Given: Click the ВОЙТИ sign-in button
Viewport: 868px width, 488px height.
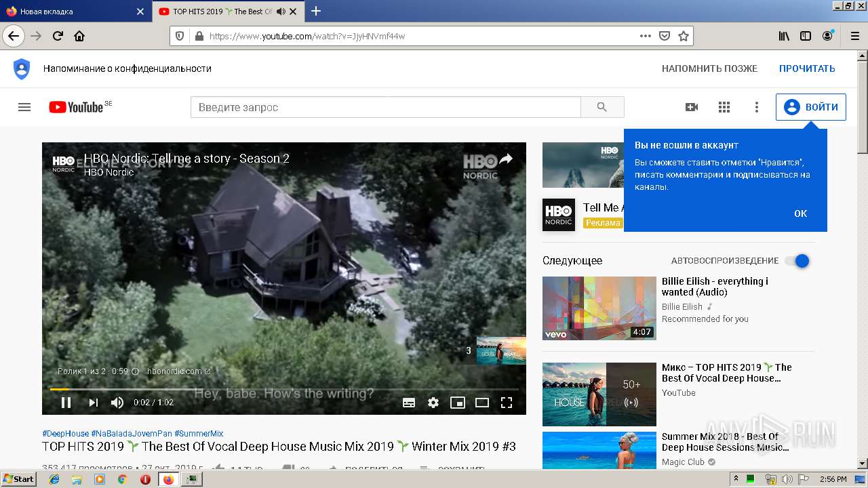Looking at the screenshot, I should 811,107.
